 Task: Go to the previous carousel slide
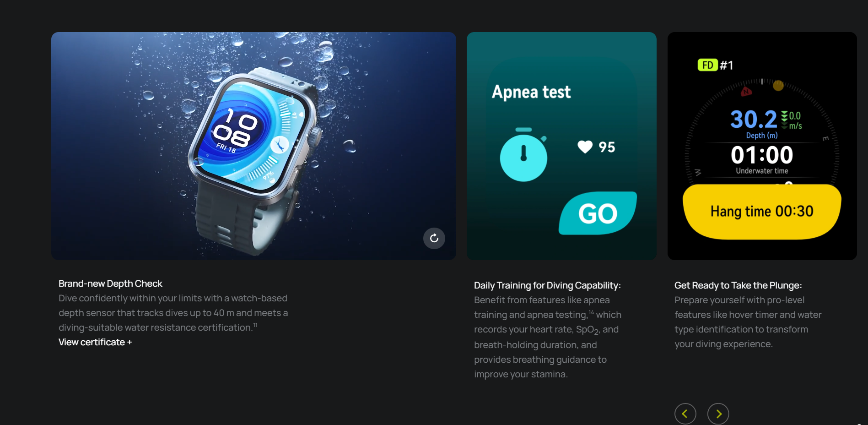pyautogui.click(x=685, y=414)
